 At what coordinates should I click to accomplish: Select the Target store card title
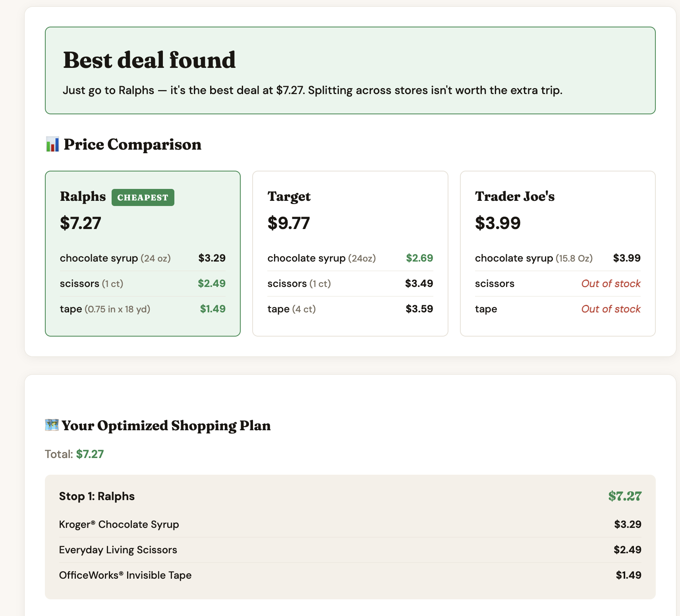point(289,196)
